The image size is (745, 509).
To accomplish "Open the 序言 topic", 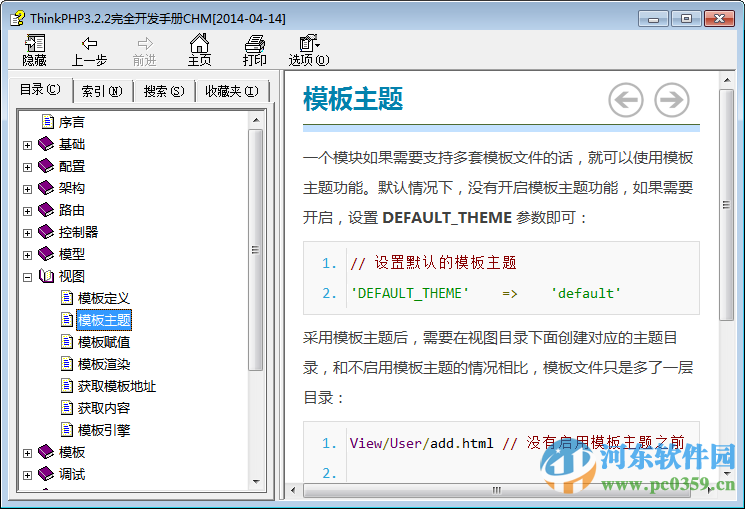I will [x=72, y=122].
